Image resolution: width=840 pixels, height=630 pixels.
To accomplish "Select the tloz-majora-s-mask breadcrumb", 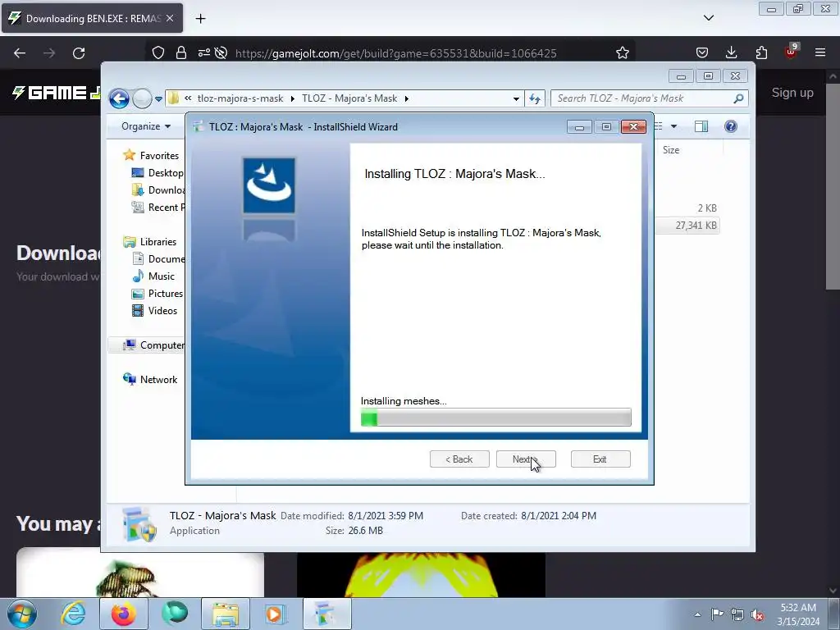I will tap(240, 98).
